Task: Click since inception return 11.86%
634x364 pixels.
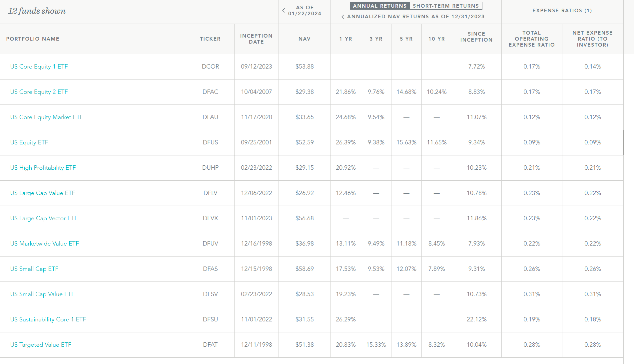Action: point(477,218)
